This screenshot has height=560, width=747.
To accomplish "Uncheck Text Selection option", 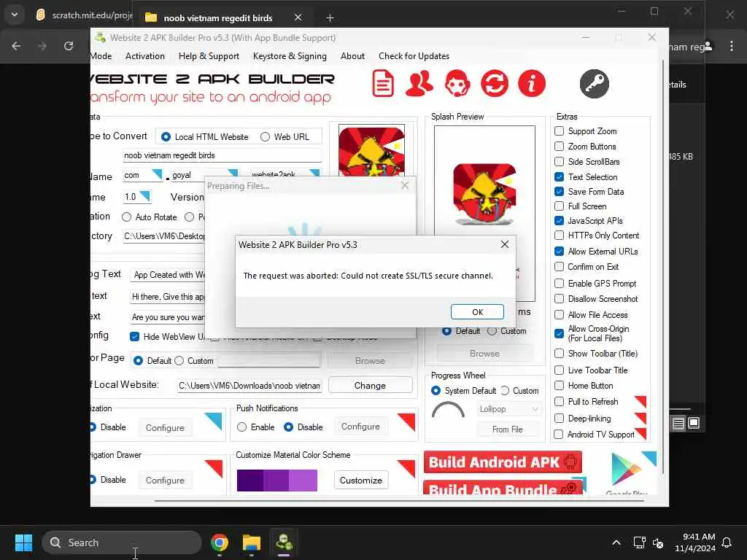I will [x=560, y=176].
